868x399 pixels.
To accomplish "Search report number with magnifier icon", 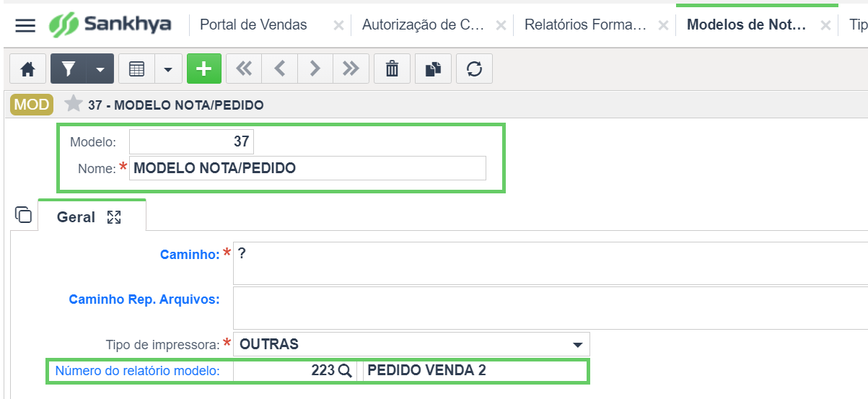I will click(x=344, y=371).
